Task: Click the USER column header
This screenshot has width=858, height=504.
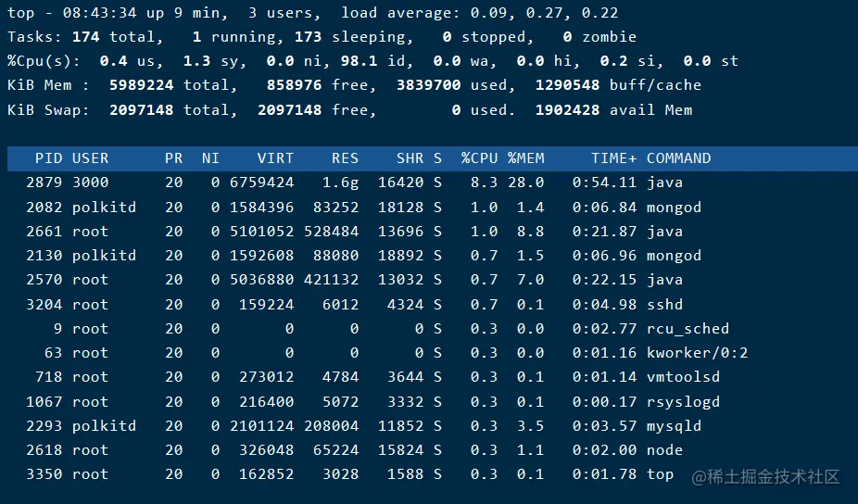Action: pyautogui.click(x=90, y=158)
